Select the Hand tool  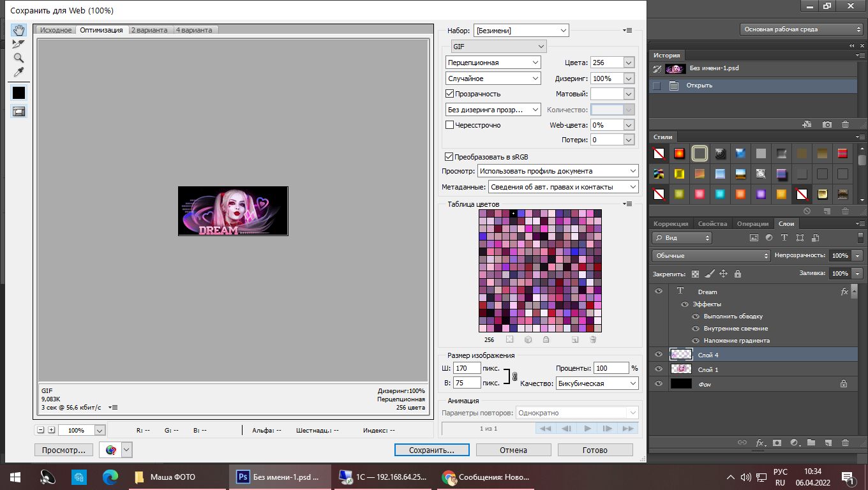coord(19,31)
